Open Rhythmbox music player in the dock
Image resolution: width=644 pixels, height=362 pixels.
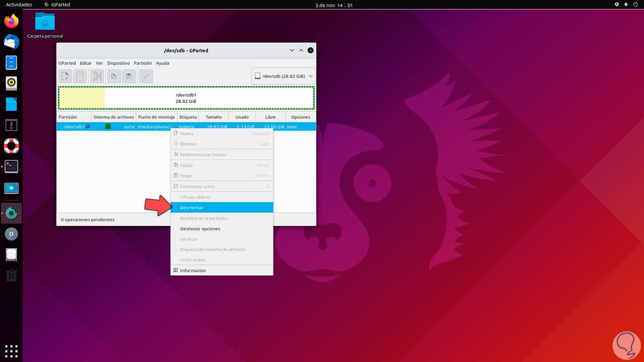pos(11,83)
